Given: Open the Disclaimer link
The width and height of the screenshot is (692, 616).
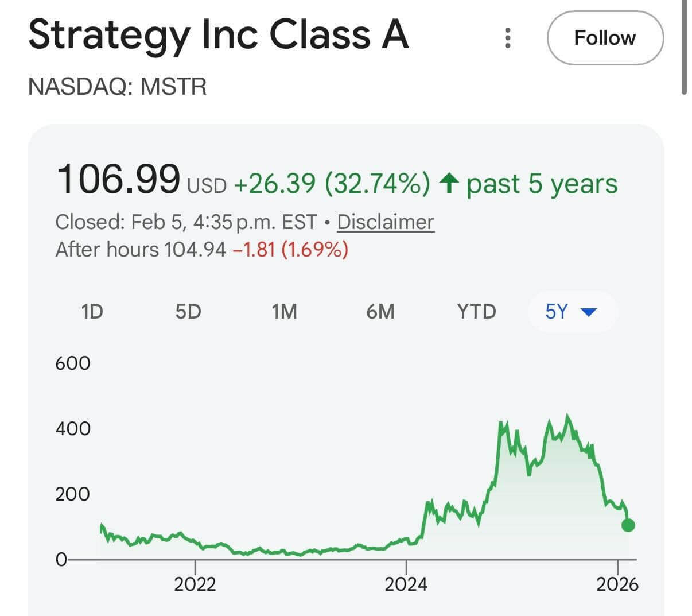Looking at the screenshot, I should click(386, 222).
